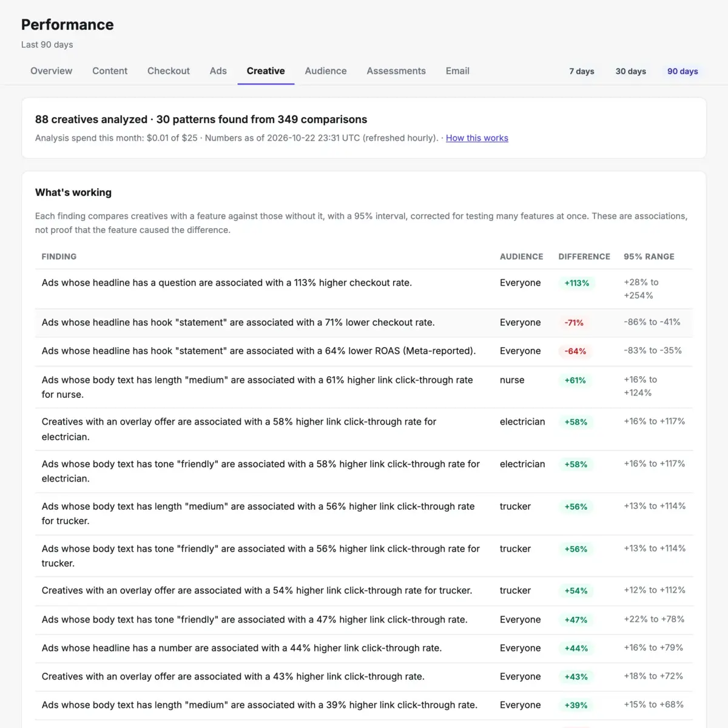Select the Ads tab
This screenshot has height=728, width=728.
click(x=218, y=71)
